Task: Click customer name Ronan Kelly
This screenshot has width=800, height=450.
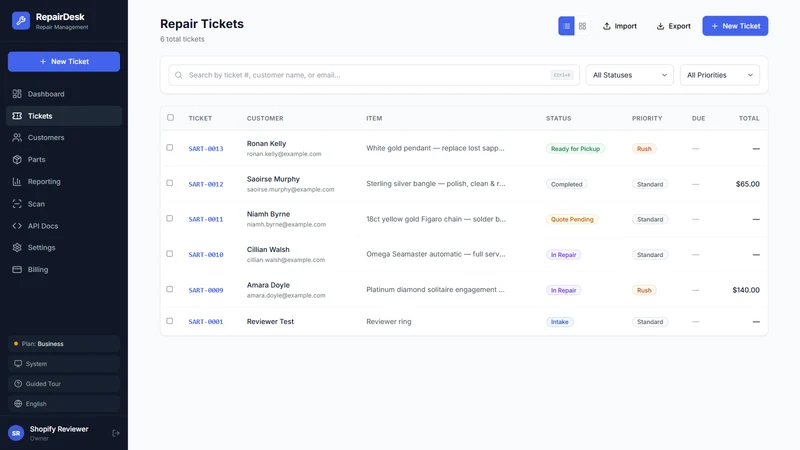Action: coord(266,144)
